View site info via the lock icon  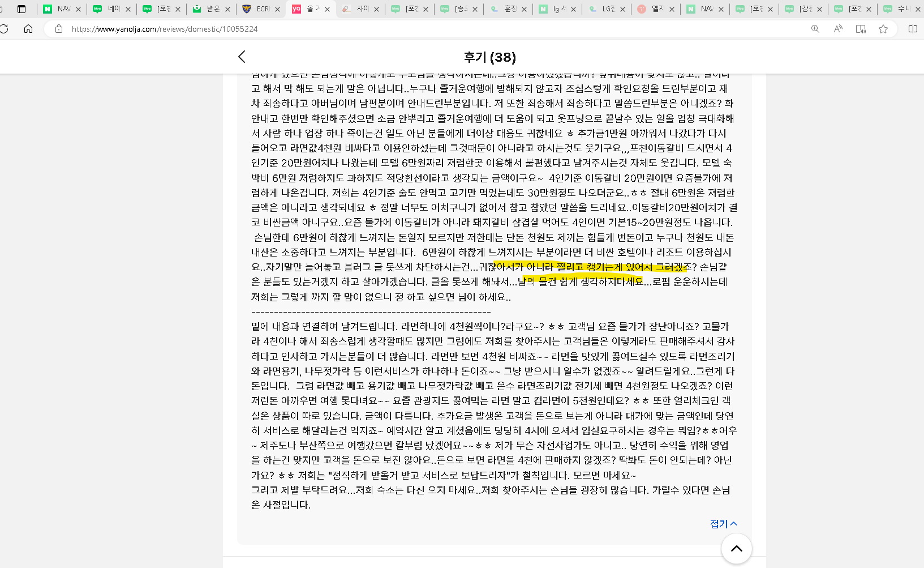click(59, 29)
